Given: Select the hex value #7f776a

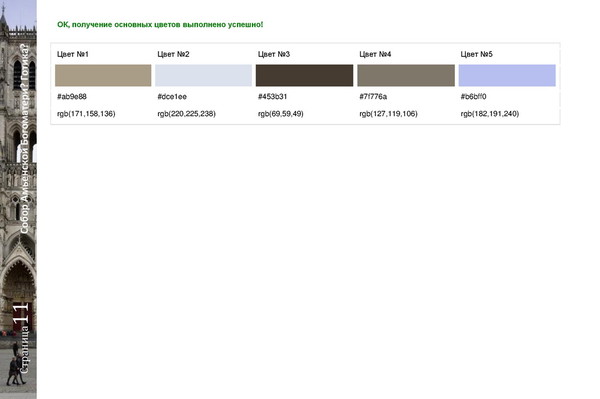Looking at the screenshot, I should (x=373, y=96).
